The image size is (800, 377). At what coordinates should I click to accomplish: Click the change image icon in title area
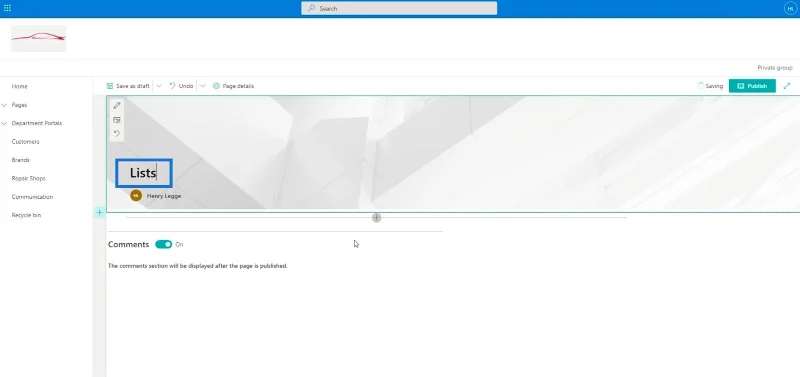(117, 120)
